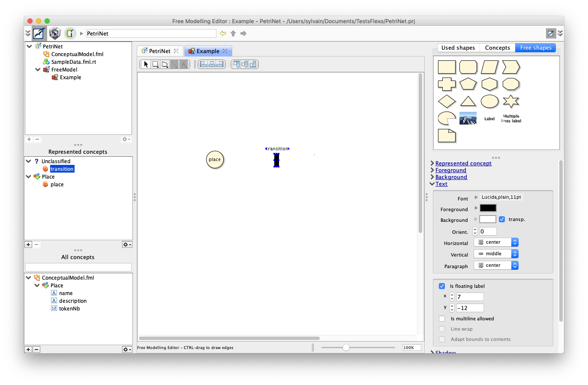The image size is (588, 385).
Task: Select the arrow selection tool
Action: click(x=146, y=64)
